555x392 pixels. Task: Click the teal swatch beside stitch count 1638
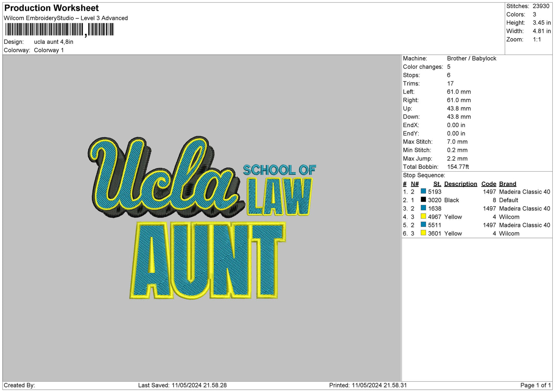click(423, 208)
